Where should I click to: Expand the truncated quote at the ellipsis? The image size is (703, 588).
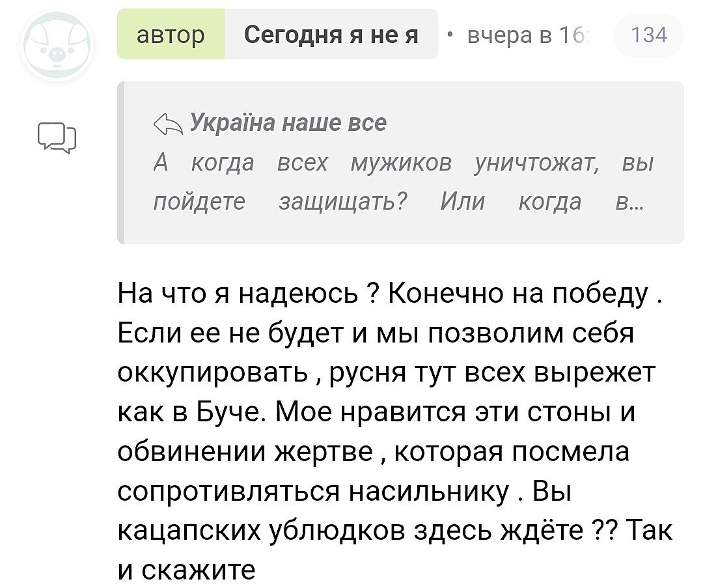point(630,203)
